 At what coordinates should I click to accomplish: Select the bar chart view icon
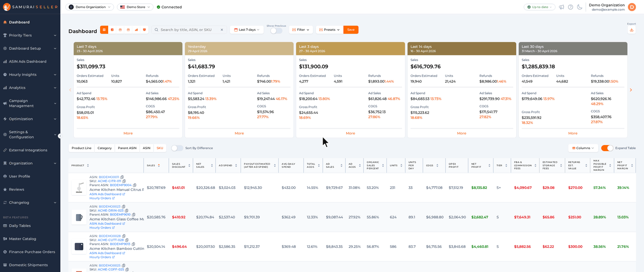pos(136,30)
